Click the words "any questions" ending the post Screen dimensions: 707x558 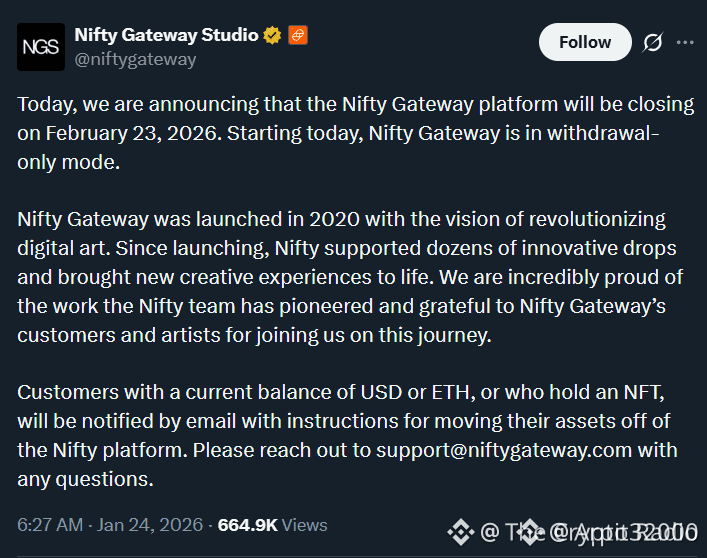(x=85, y=479)
